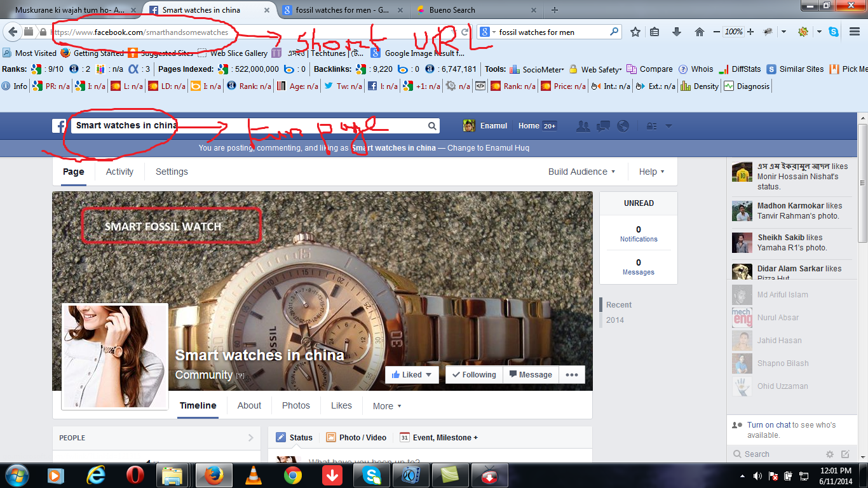
Task: Open Google Chrome from the taskbar
Action: pos(292,475)
